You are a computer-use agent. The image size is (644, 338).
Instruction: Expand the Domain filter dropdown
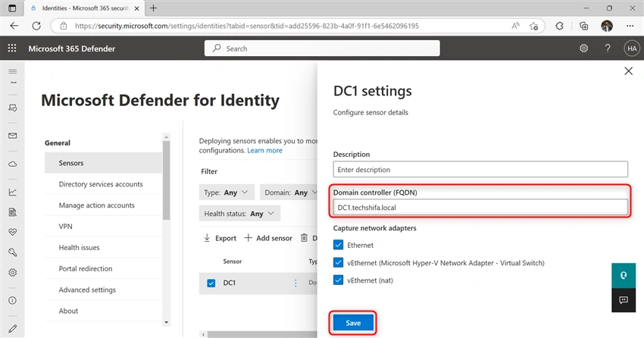point(289,192)
